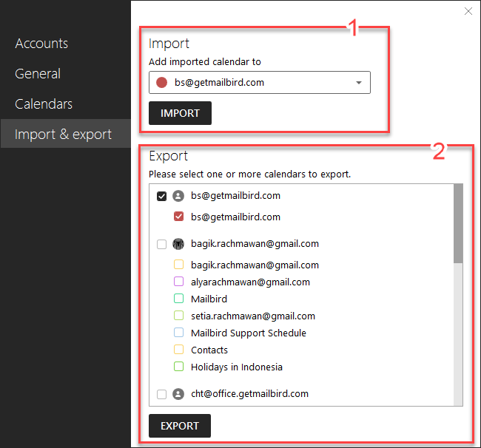The height and width of the screenshot is (448, 481).
Task: Click the bagik.rachmawan@gmail.com spider avatar icon
Action: [178, 244]
